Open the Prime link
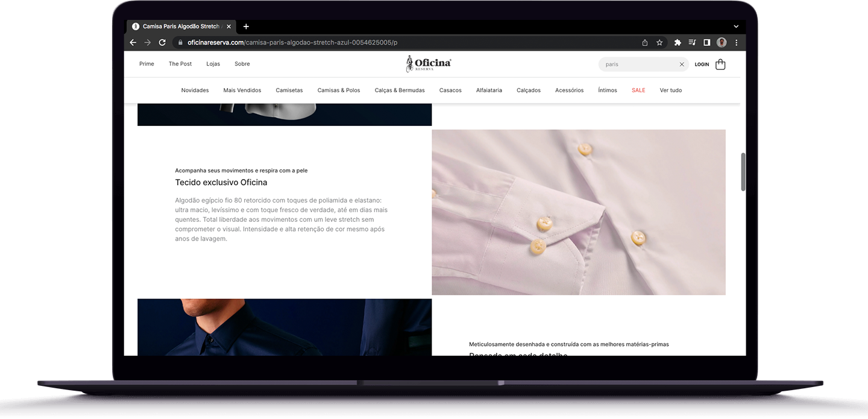 tap(146, 64)
